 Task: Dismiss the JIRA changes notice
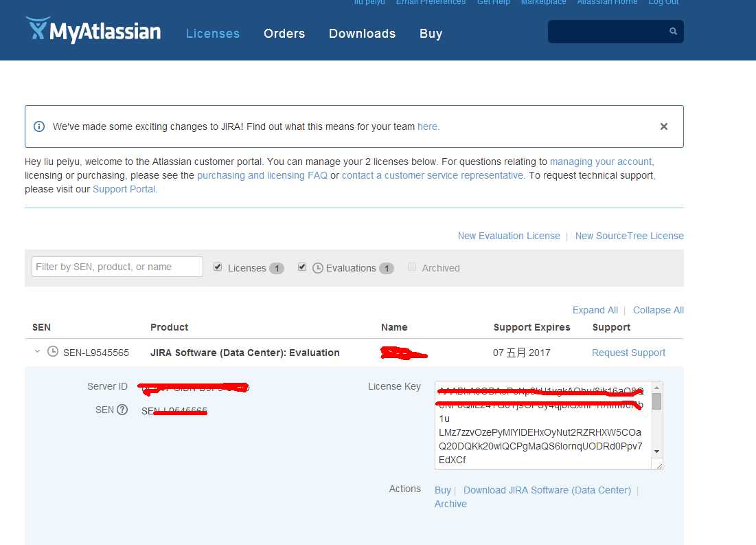pyautogui.click(x=664, y=126)
